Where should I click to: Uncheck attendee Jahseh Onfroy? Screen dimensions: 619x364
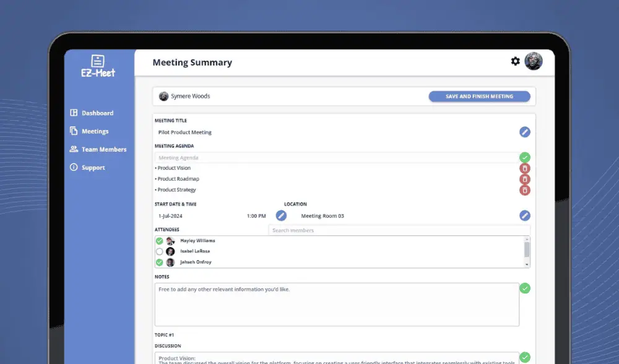pos(160,262)
